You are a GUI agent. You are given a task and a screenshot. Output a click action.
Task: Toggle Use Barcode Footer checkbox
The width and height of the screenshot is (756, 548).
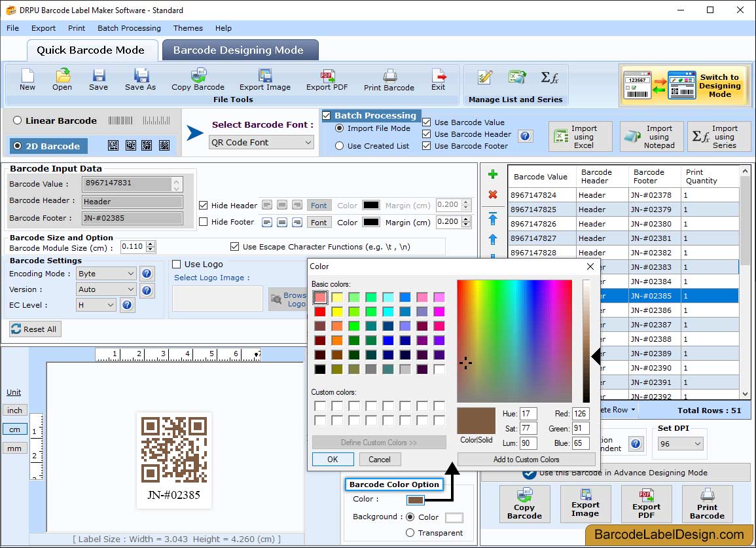[426, 146]
